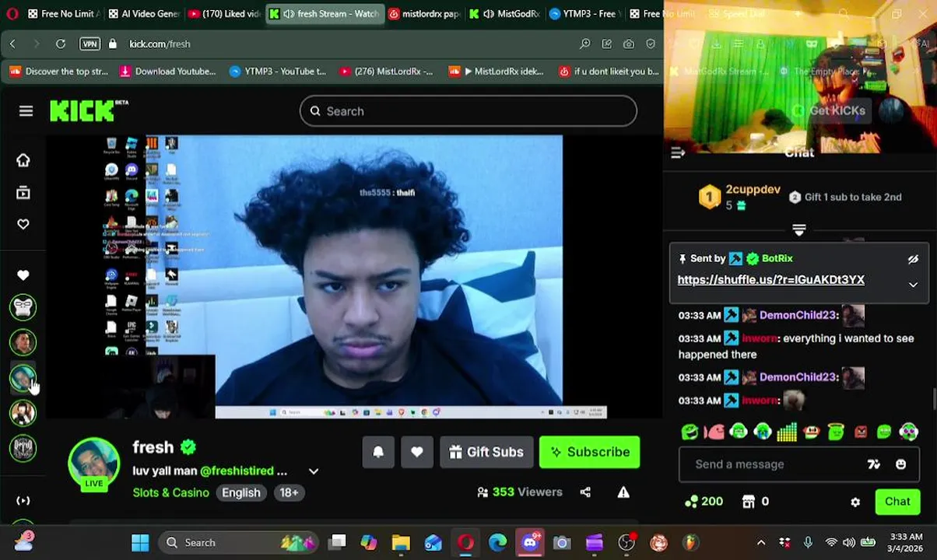This screenshot has width=937, height=560.
Task: Open the snapshot camera icon in address bar
Action: click(x=629, y=44)
